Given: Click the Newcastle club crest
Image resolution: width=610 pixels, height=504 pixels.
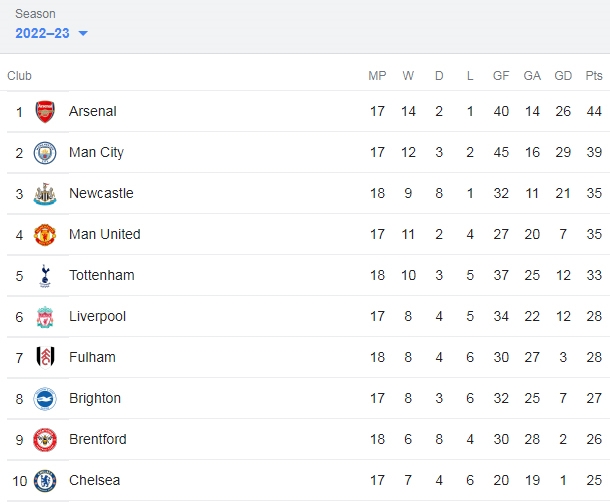Looking at the screenshot, I should (x=45, y=194).
